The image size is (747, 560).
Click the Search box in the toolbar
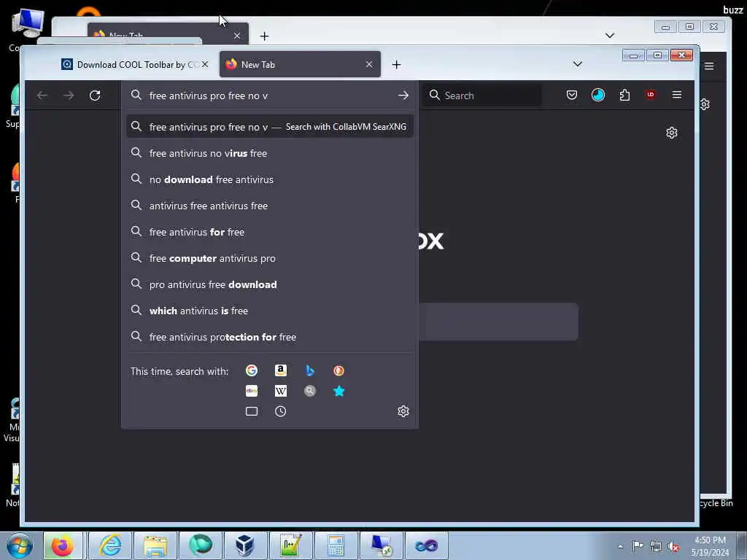[x=482, y=96]
